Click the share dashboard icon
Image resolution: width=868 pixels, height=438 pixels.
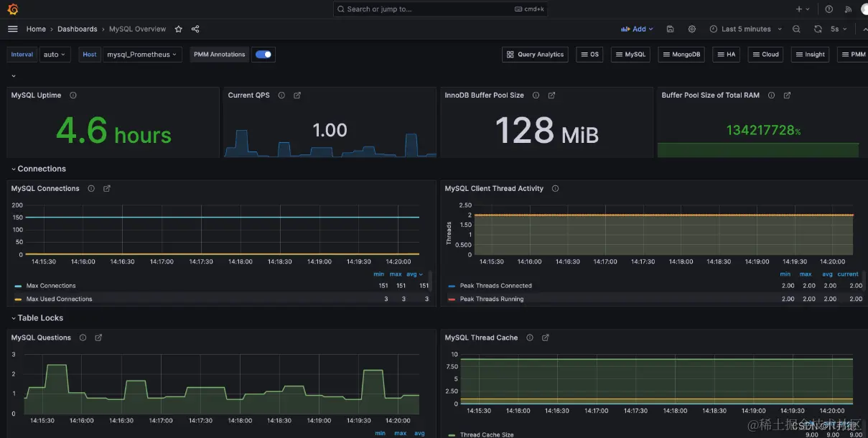(195, 29)
